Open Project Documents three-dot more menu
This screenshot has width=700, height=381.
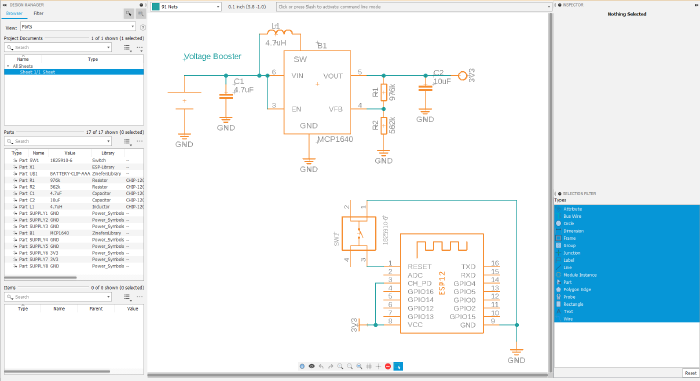pyautogui.click(x=140, y=48)
